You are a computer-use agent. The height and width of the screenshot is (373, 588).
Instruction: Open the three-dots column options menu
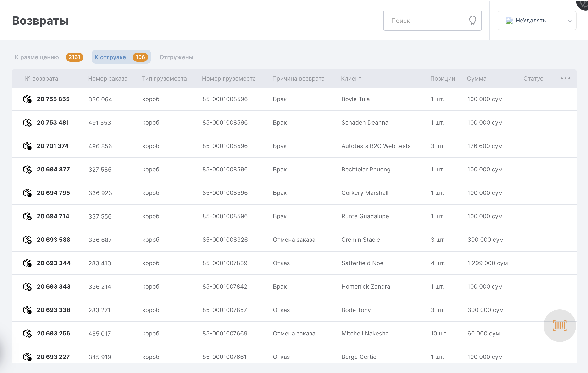565,78
